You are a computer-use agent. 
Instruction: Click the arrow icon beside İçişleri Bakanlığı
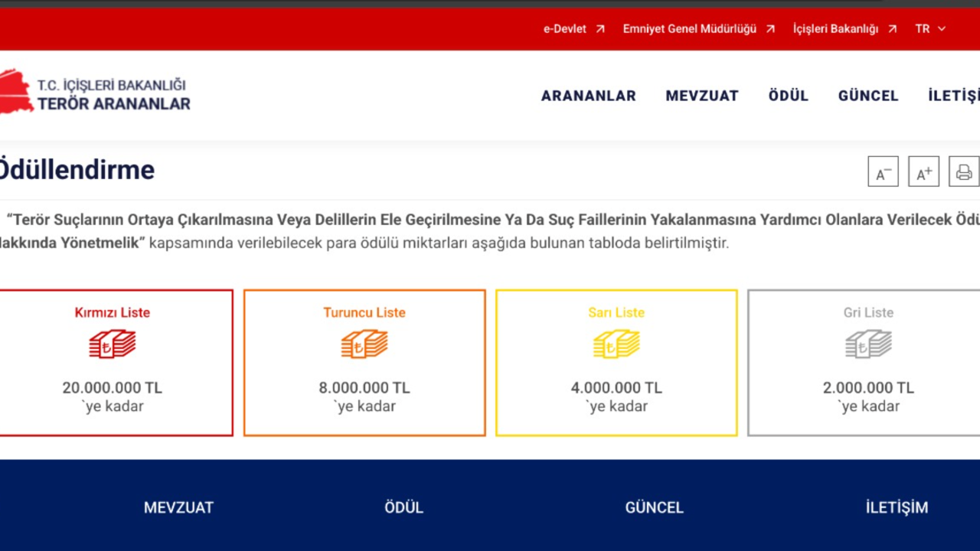pos(892,29)
